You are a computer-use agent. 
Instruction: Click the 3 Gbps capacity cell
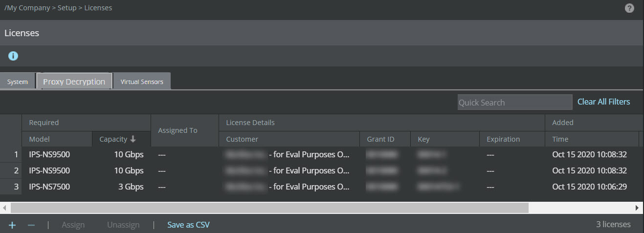[x=131, y=187]
